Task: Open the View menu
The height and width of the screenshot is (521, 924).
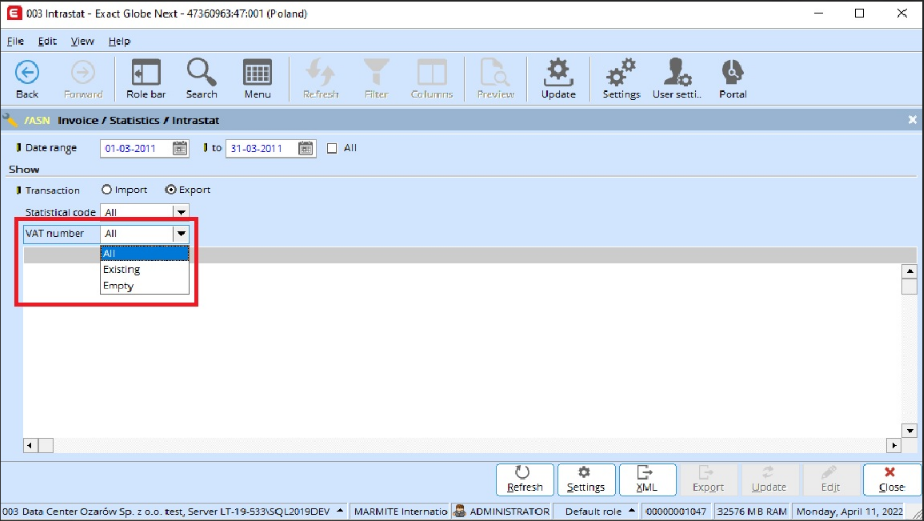Action: pos(82,41)
